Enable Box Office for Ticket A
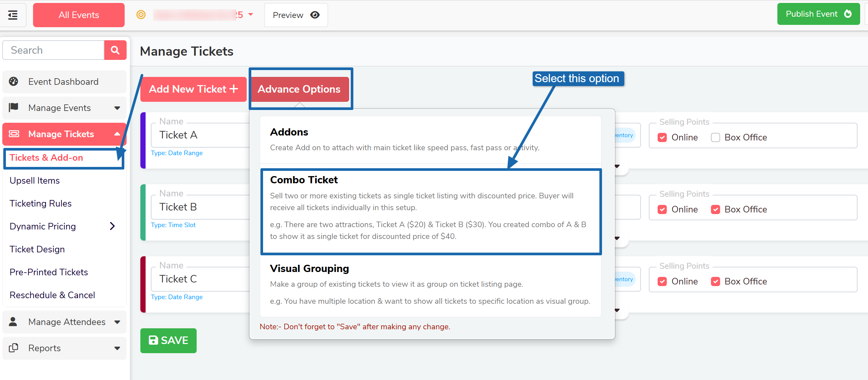 click(715, 137)
